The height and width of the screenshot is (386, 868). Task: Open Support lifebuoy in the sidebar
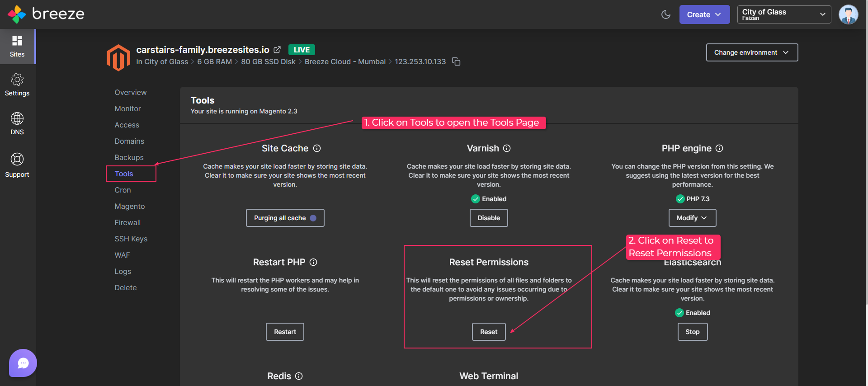click(x=17, y=165)
